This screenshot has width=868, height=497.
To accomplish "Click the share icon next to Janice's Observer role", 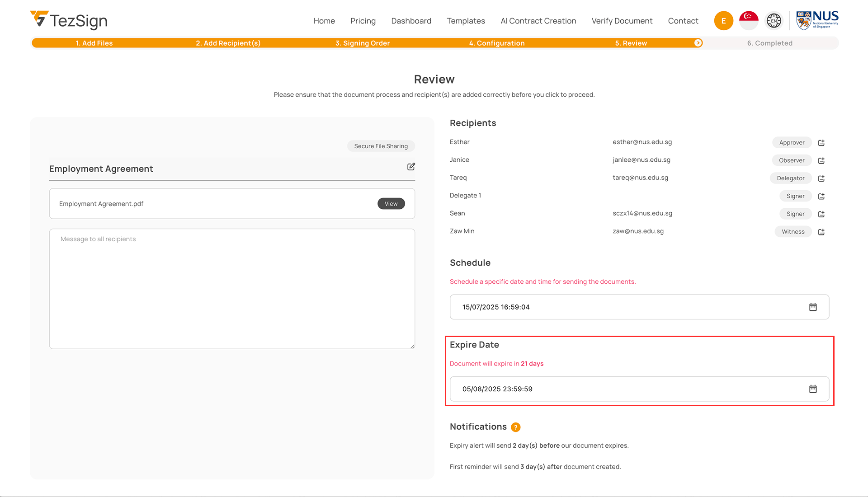I will 821,160.
